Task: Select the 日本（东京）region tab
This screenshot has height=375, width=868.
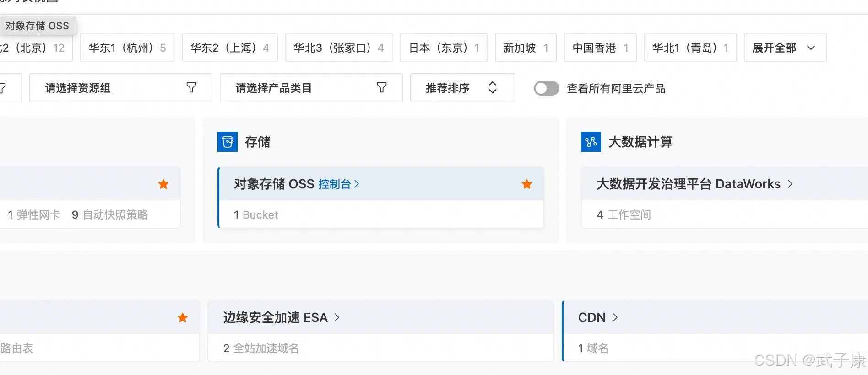Action: pos(444,48)
